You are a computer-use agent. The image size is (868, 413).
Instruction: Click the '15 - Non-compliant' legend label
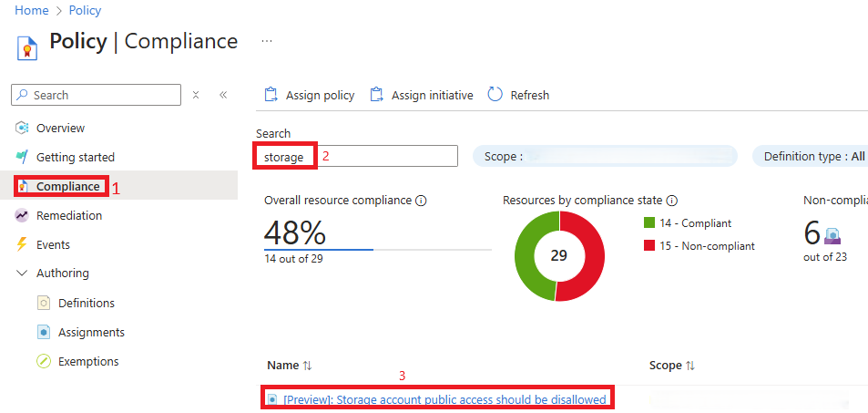tap(707, 246)
